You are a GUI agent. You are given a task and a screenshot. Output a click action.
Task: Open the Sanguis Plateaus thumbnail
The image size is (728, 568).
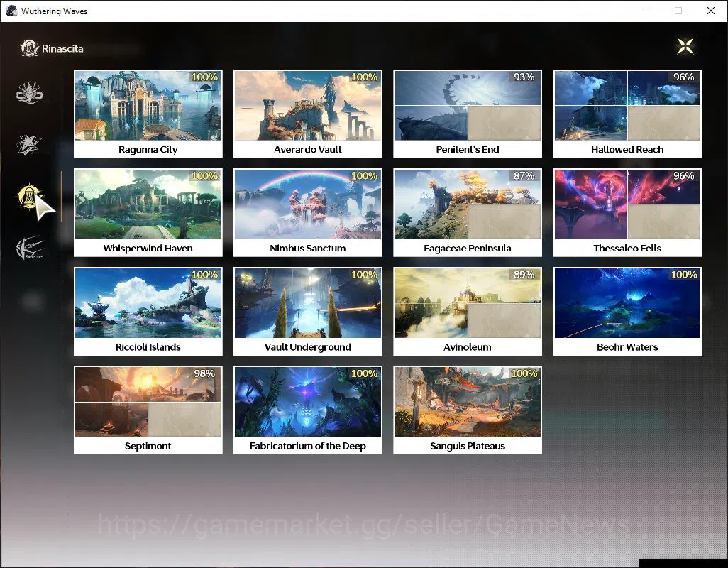(x=468, y=402)
